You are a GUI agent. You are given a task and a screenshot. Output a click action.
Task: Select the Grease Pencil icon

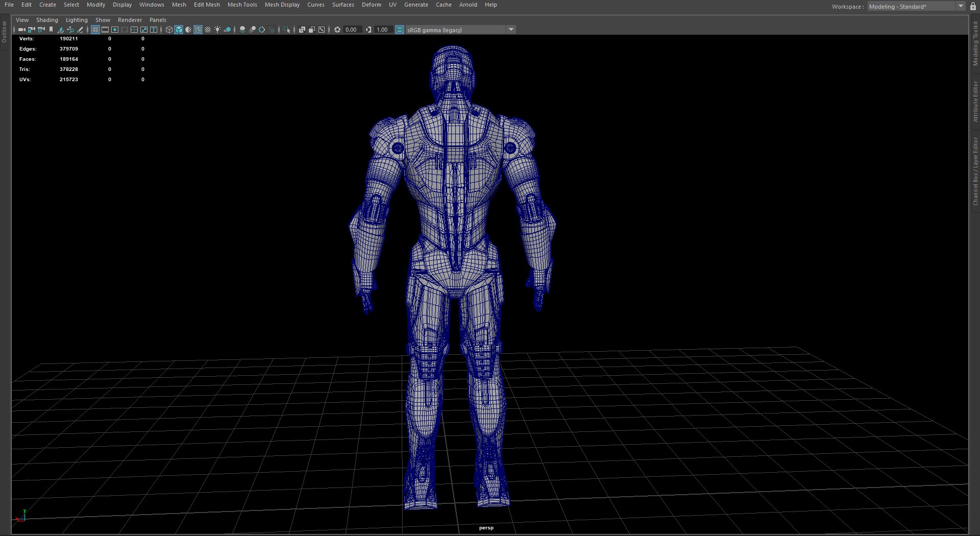tap(80, 30)
